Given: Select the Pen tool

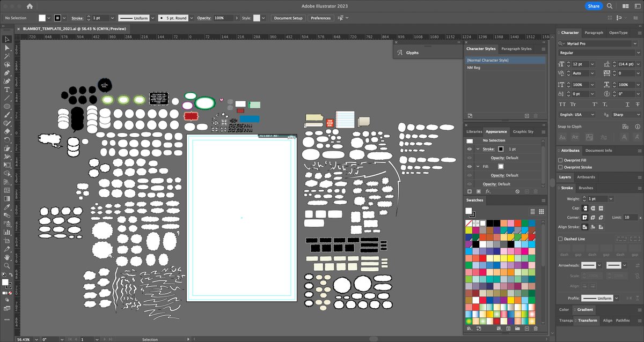Looking at the screenshot, I should [7, 72].
